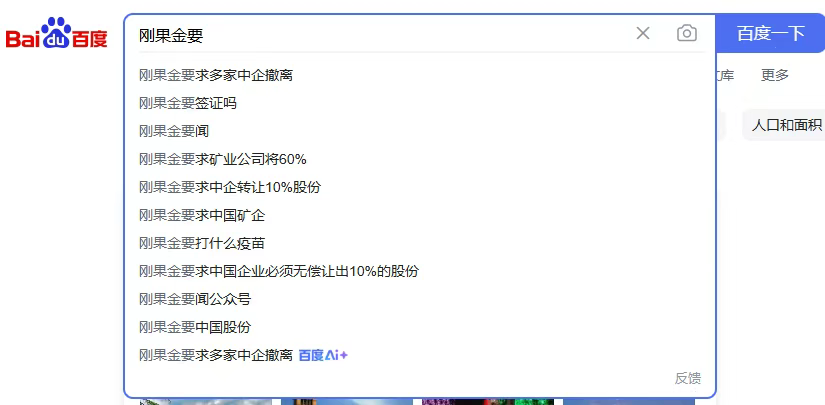Viewport: 825px width, 405px height.
Task: Choose suggestion about 无偿让出10%的股份
Action: coord(279,271)
